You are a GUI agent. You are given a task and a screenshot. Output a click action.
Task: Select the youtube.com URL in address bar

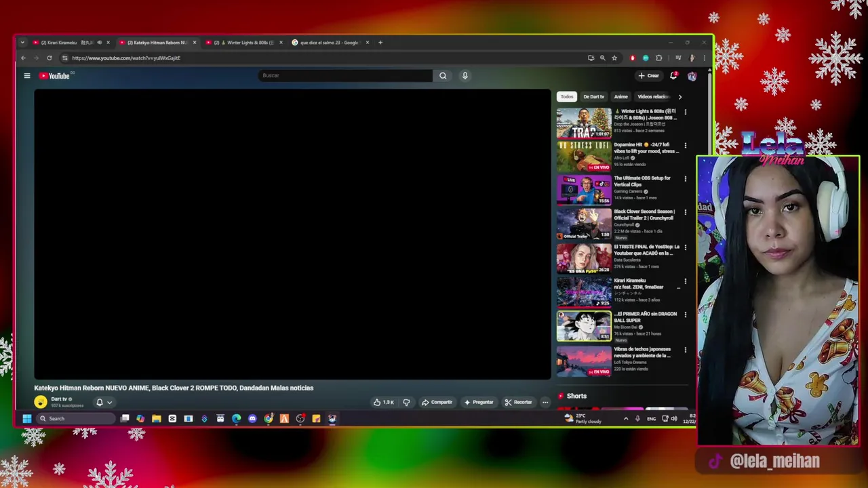[x=126, y=58]
